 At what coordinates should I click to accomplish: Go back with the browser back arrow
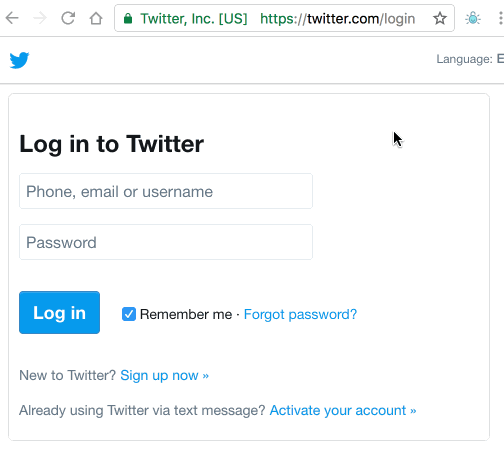(12, 18)
